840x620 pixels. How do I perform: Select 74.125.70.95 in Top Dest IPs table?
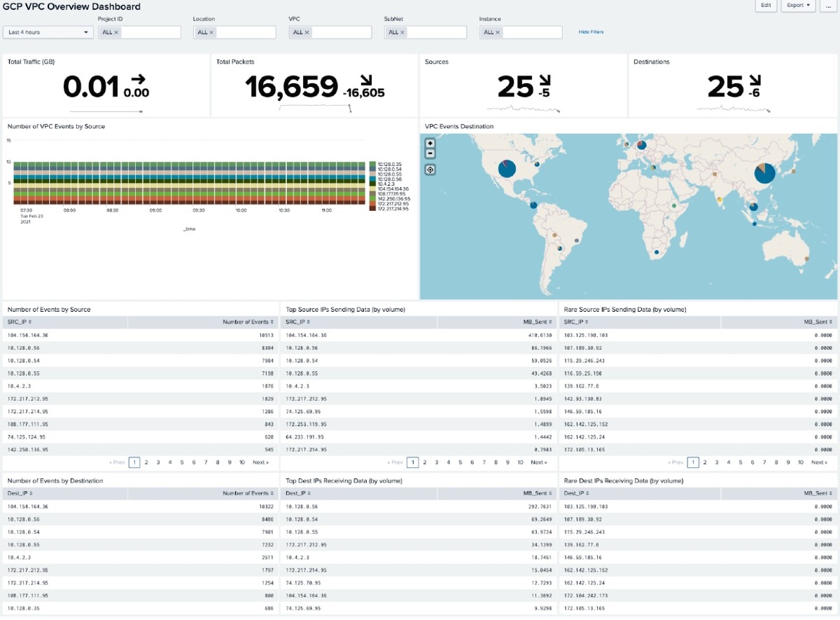click(x=303, y=583)
